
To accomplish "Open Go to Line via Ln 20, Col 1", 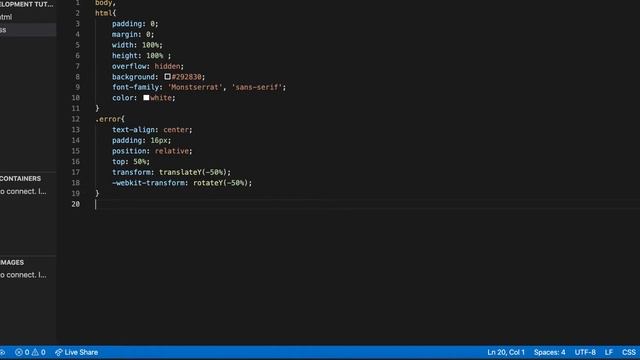I will (506, 352).
